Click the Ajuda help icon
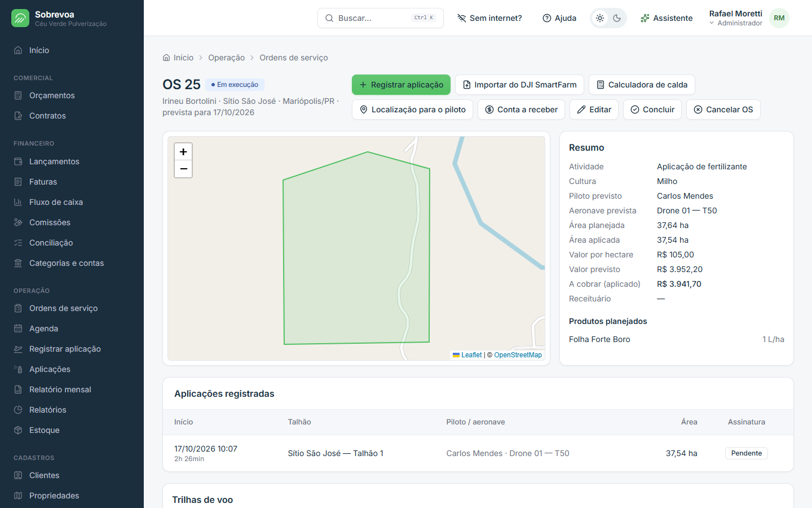The width and height of the screenshot is (812, 508). pyautogui.click(x=547, y=18)
